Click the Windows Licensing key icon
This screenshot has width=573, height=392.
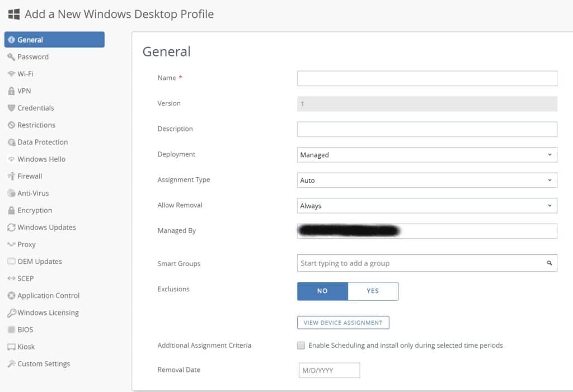pyautogui.click(x=11, y=313)
